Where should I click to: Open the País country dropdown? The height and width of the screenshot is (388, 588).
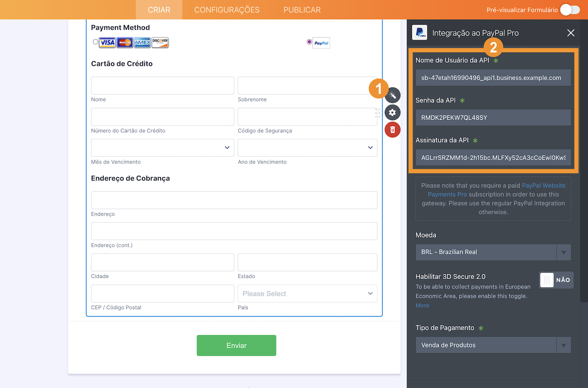click(307, 294)
